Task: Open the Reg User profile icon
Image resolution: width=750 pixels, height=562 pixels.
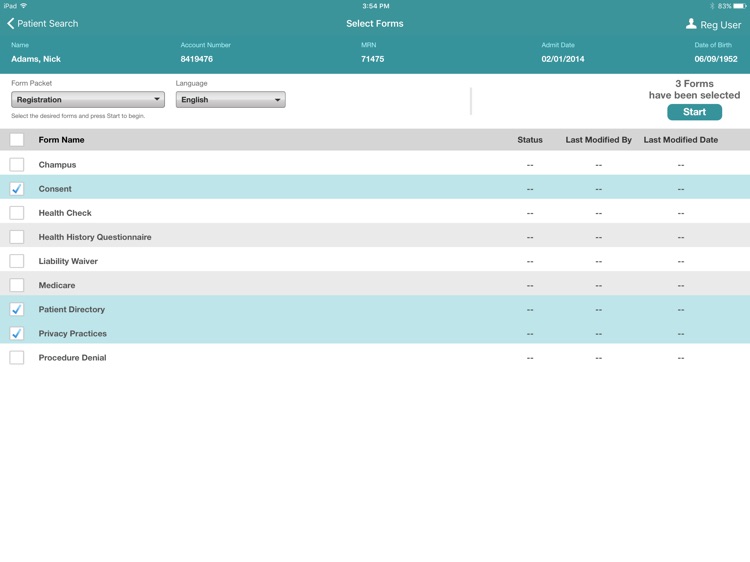Action: tap(691, 24)
